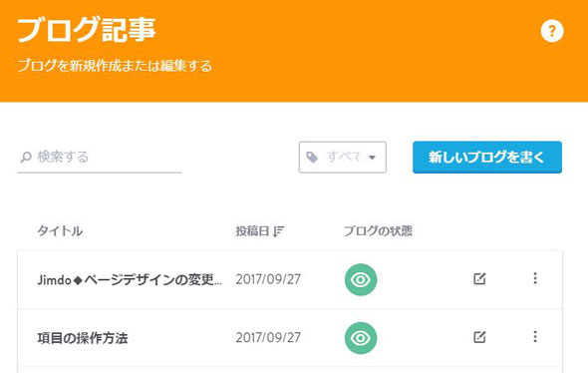Click the タイトル column header
The width and height of the screenshot is (588, 373).
[x=60, y=230]
